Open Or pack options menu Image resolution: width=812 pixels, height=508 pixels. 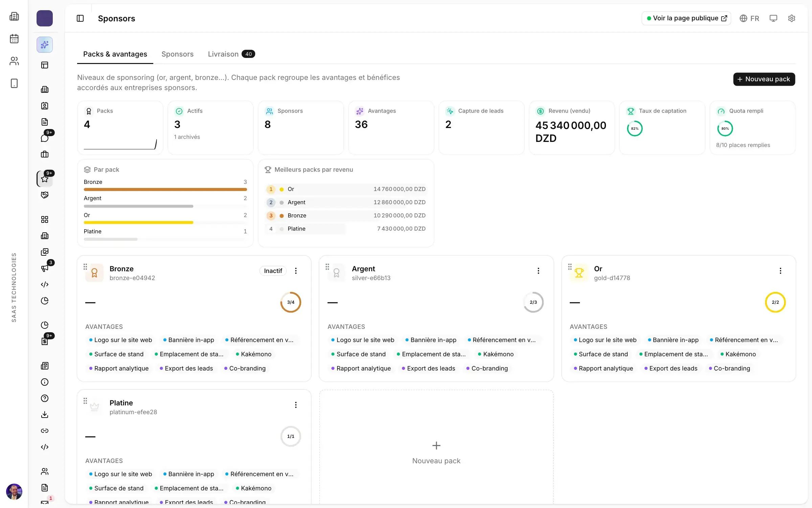click(x=781, y=271)
